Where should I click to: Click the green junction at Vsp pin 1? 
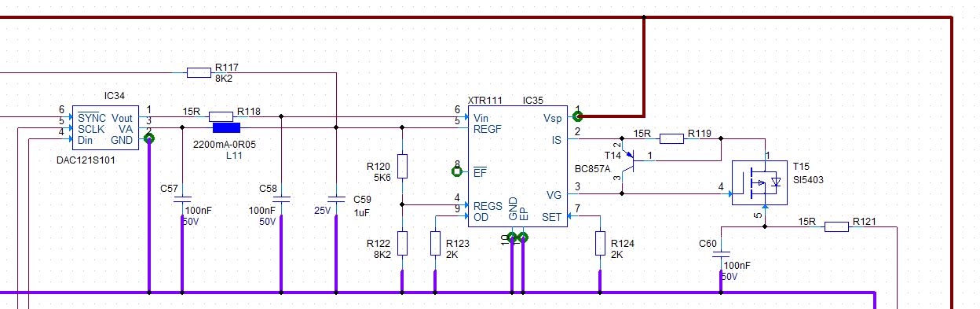coord(578,116)
